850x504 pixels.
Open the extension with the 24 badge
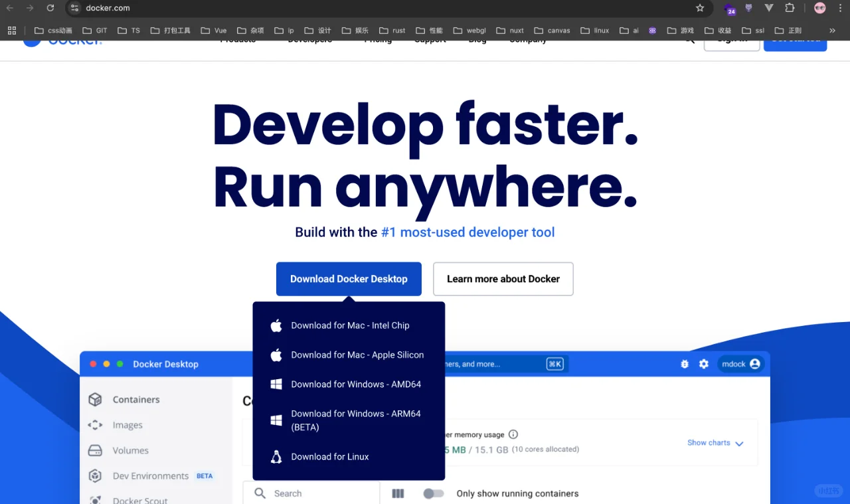coord(730,9)
